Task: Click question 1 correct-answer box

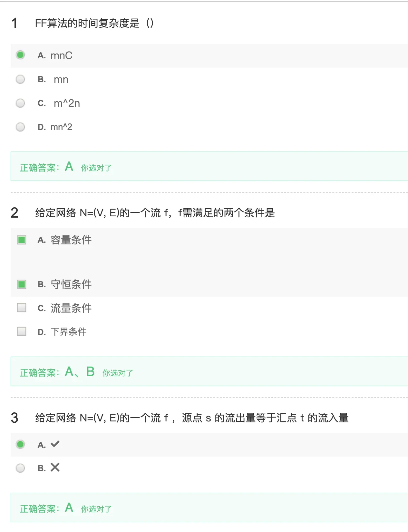Action: [x=209, y=166]
